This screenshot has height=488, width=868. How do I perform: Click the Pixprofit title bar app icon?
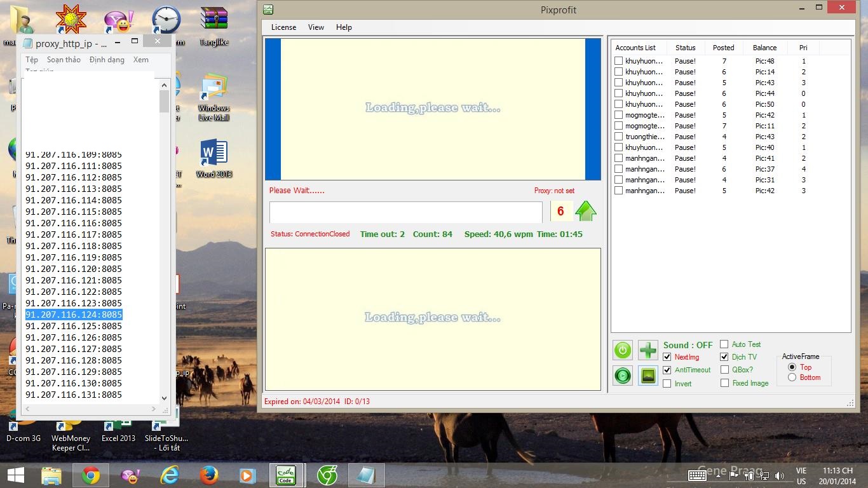click(x=268, y=9)
